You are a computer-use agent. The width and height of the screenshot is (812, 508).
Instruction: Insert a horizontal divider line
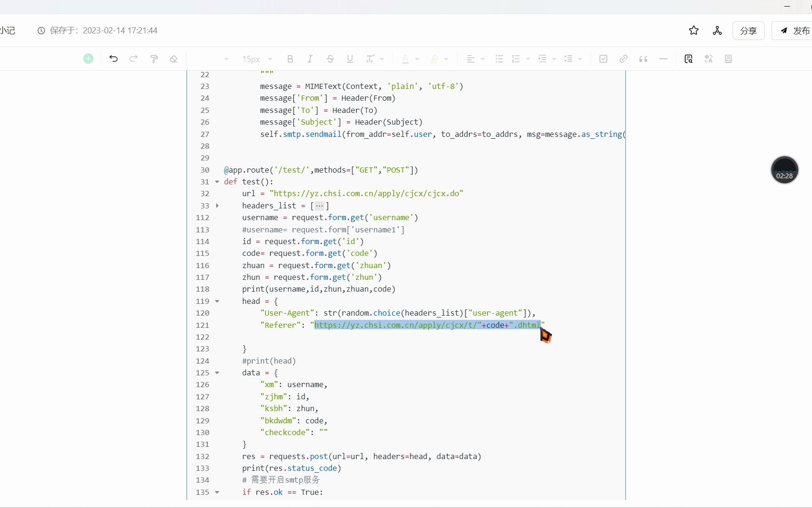[x=664, y=59]
